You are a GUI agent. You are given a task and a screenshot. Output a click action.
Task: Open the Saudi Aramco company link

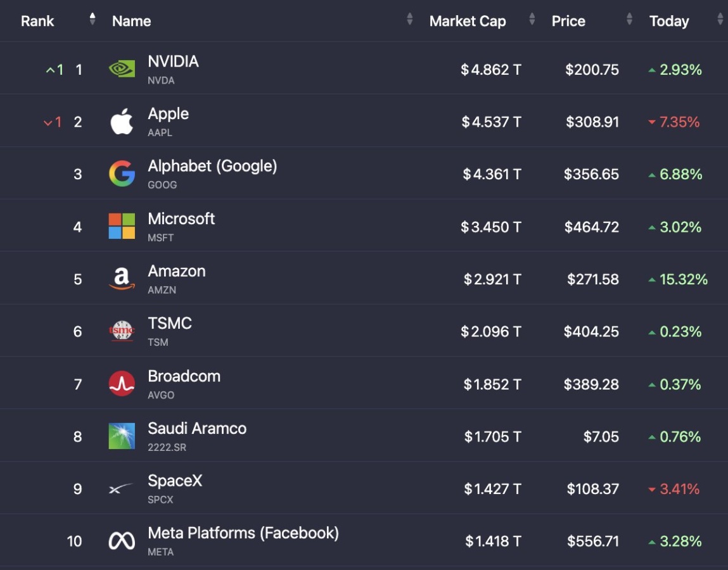[x=197, y=428]
